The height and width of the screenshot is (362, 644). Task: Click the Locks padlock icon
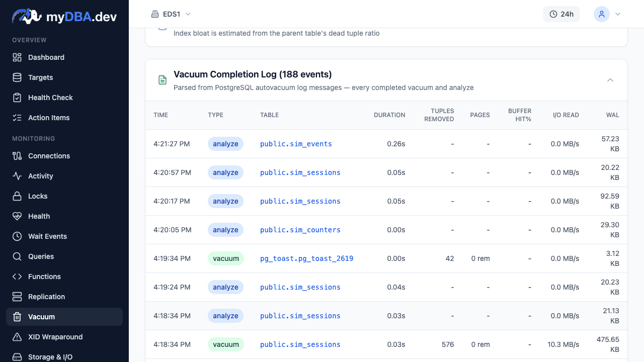tap(17, 196)
